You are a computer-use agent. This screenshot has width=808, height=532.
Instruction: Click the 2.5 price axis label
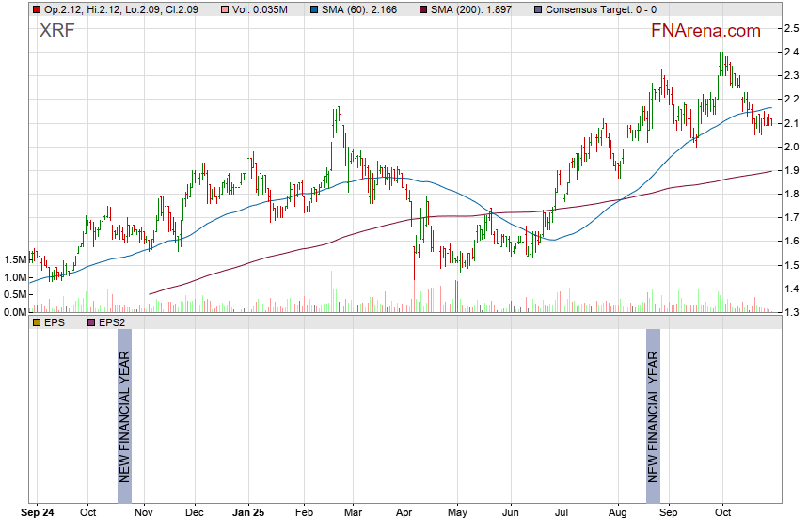pyautogui.click(x=791, y=29)
